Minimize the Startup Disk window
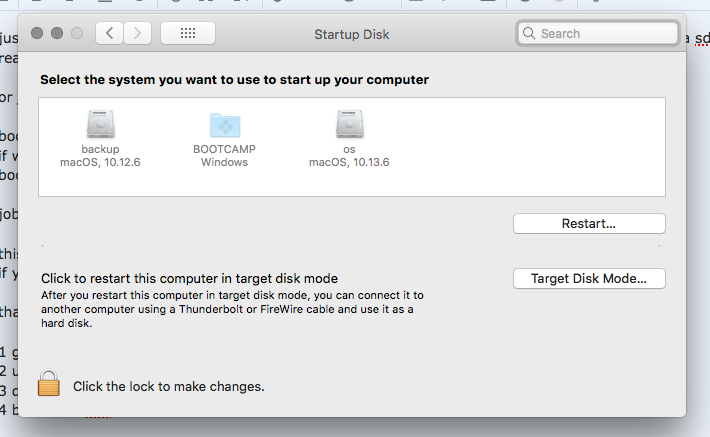 tap(57, 33)
